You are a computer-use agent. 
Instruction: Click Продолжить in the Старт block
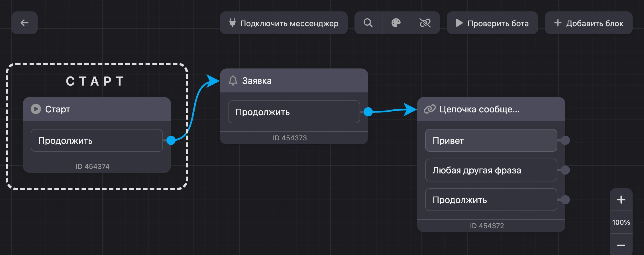(97, 140)
